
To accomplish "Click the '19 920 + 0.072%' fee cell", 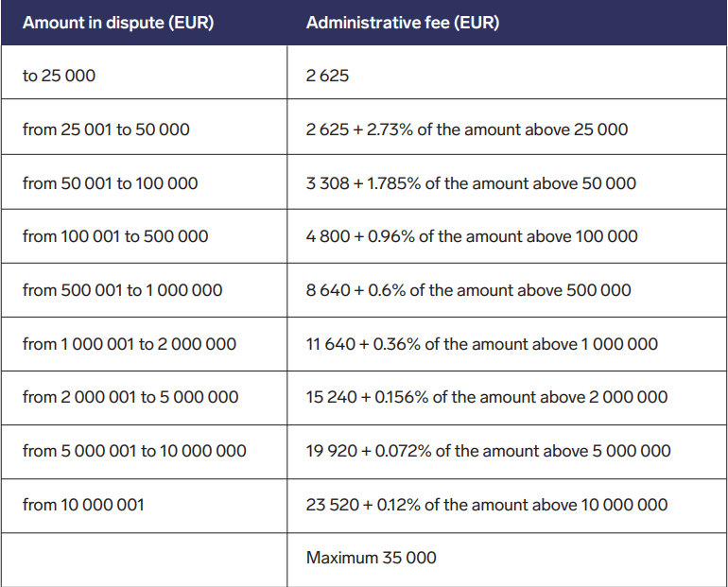I will point(507,452).
